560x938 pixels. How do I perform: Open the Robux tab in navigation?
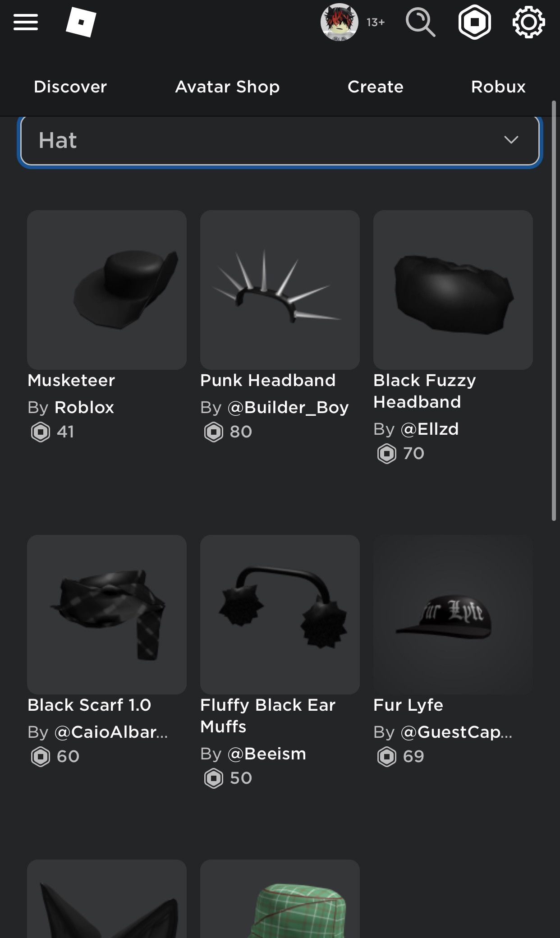[498, 87]
